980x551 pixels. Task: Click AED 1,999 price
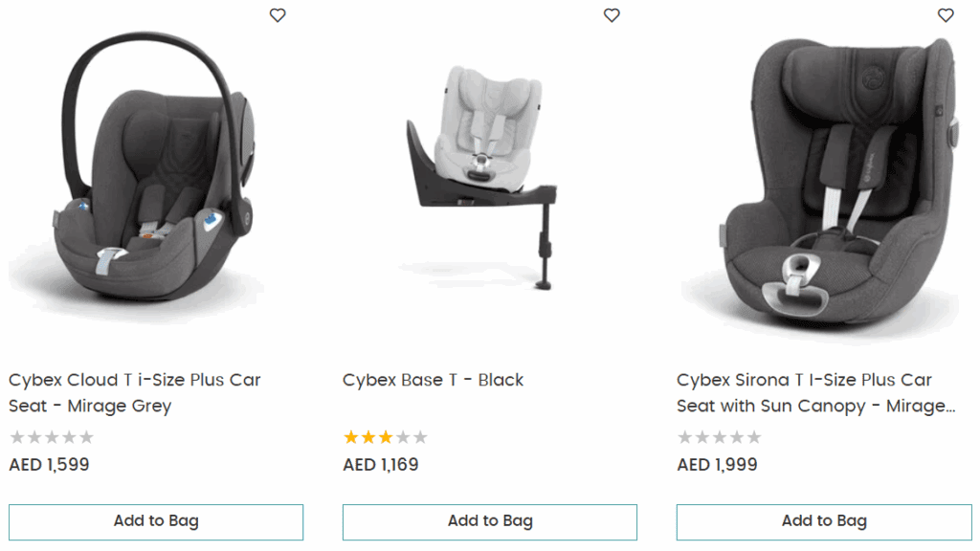point(717,465)
